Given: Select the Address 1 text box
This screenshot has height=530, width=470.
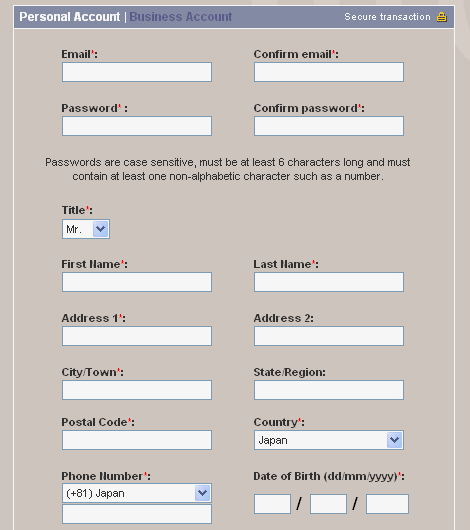Looking at the screenshot, I should click(x=137, y=336).
